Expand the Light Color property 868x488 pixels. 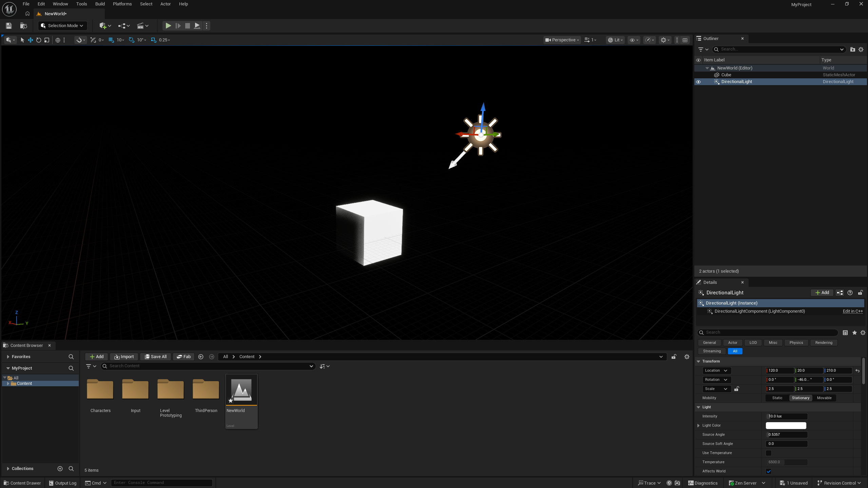pos(698,426)
